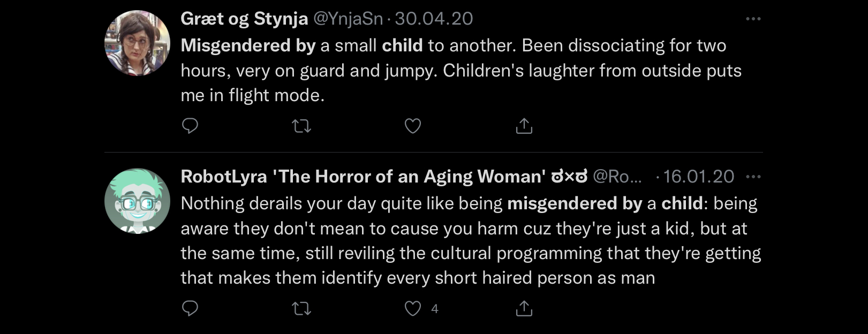The height and width of the screenshot is (334, 868).
Task: Open the 30.04.20 tweet timestamp
Action: [434, 19]
